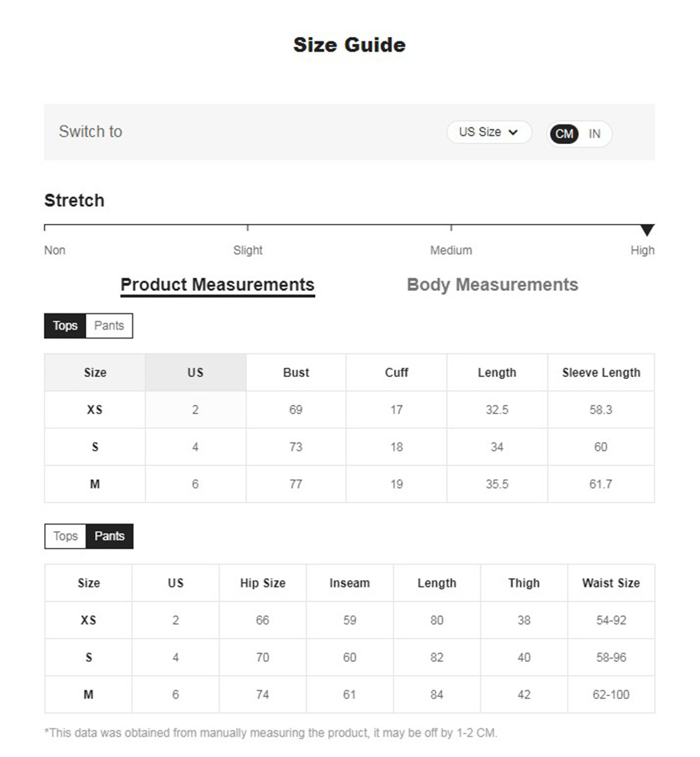Select Pants button in lower toggle
This screenshot has height=757, width=700.
click(x=110, y=537)
